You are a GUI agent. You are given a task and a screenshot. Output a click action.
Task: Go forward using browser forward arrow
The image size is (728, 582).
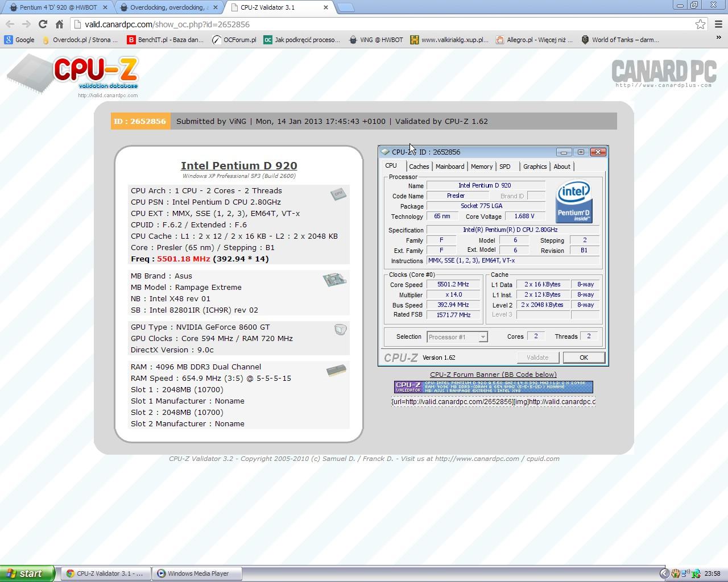[26, 24]
